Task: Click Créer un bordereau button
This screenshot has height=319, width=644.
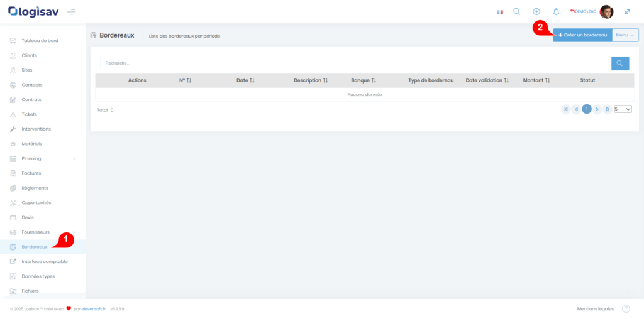Action: [x=582, y=35]
